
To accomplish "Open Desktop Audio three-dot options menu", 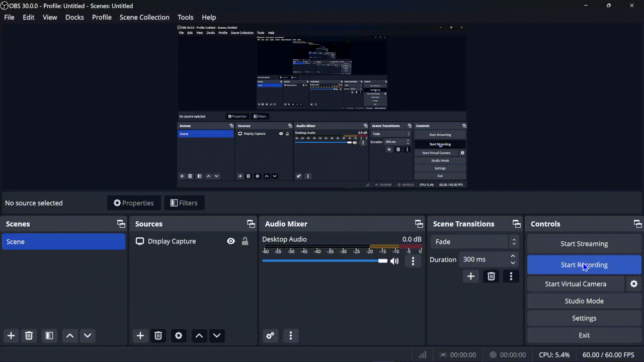I will [x=413, y=261].
